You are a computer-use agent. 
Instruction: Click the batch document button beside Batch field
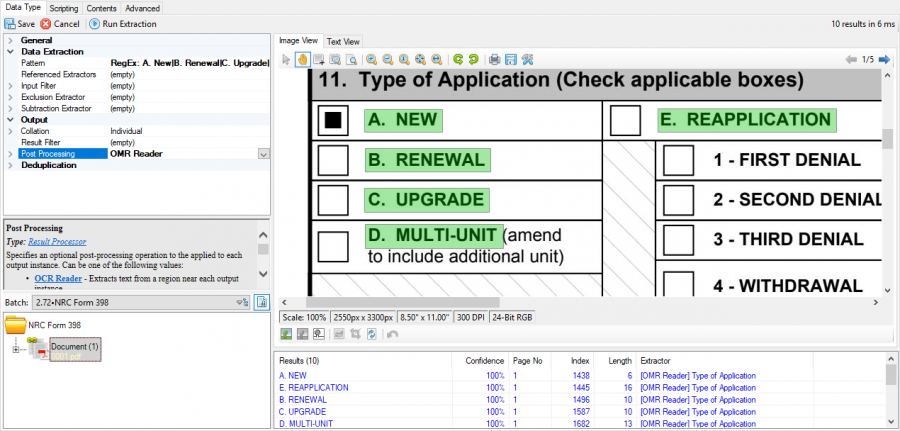(263, 301)
